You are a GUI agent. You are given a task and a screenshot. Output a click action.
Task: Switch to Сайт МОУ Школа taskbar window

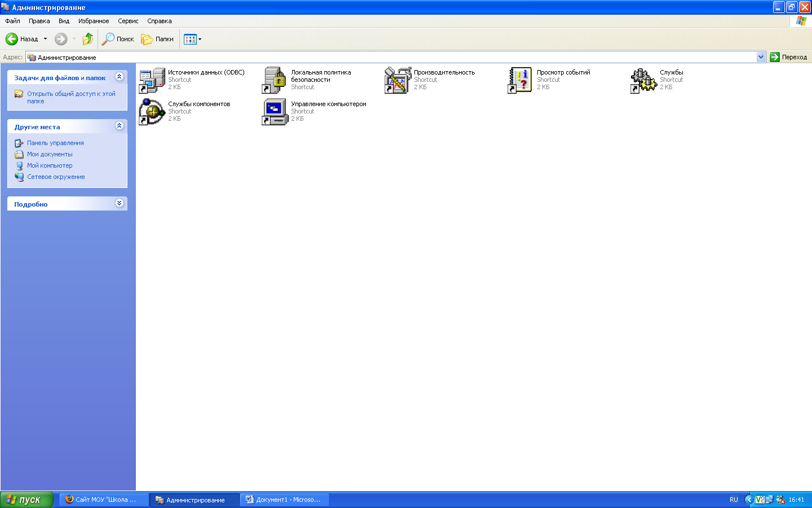pyautogui.click(x=104, y=500)
